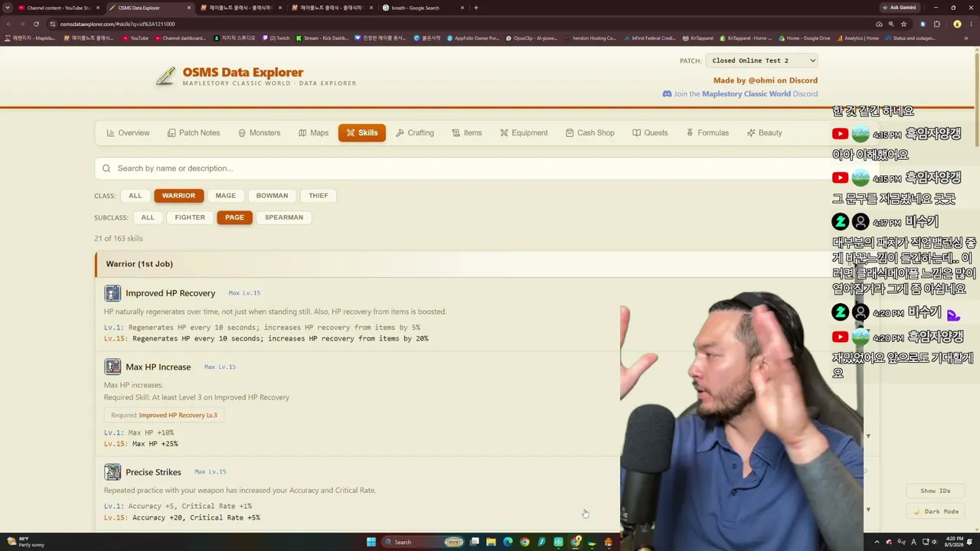Close the Channel content - YouTube Studio tab
The width and height of the screenshot is (980, 551).
point(98,8)
